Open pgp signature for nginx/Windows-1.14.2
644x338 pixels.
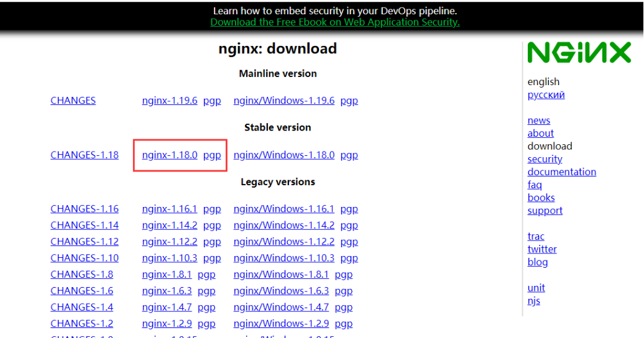[349, 226]
